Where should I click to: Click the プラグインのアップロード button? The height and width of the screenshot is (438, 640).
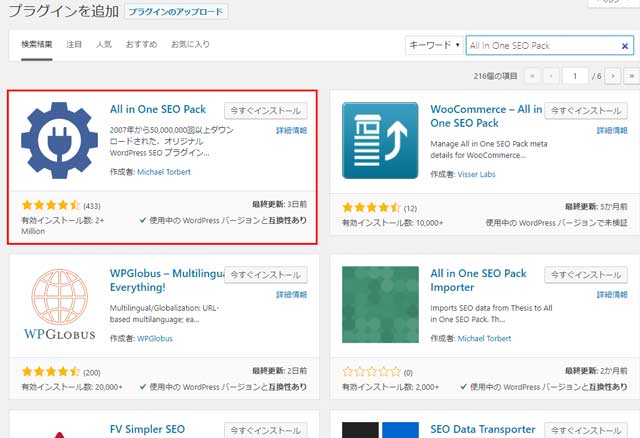[x=176, y=12]
